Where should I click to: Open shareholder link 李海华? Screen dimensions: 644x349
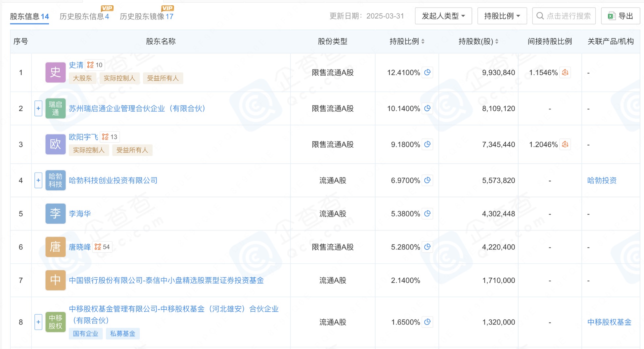click(x=80, y=214)
